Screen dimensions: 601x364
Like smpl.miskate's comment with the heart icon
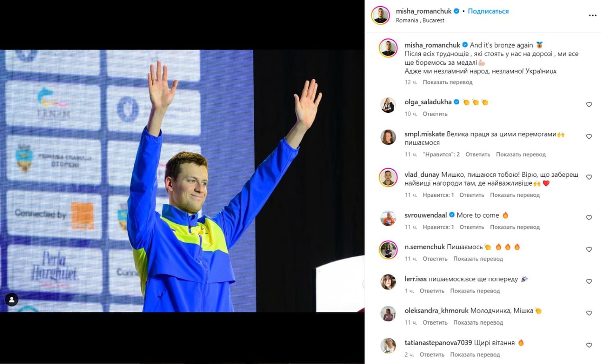589,136
